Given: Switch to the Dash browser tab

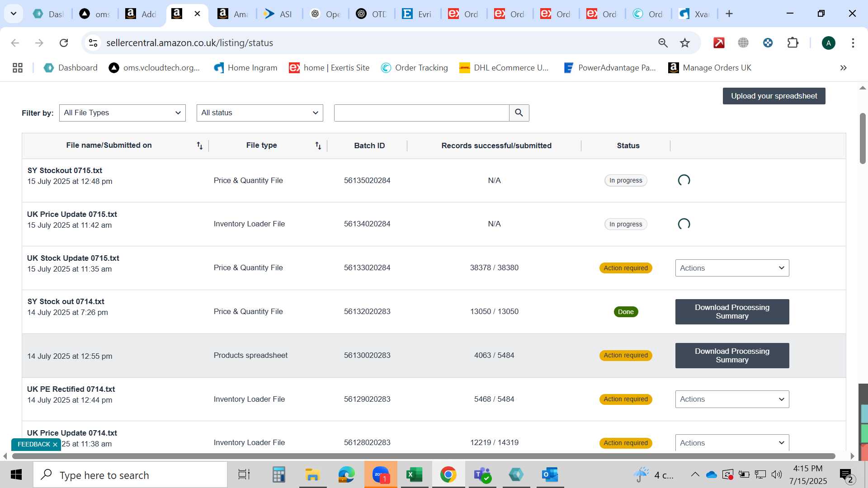Looking at the screenshot, I should 48,14.
